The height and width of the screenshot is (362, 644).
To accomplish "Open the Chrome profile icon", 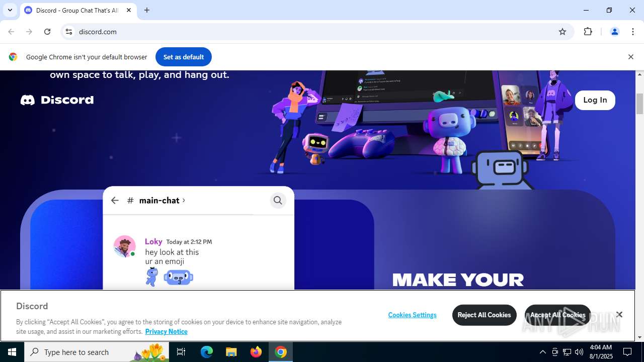I will (x=614, y=32).
